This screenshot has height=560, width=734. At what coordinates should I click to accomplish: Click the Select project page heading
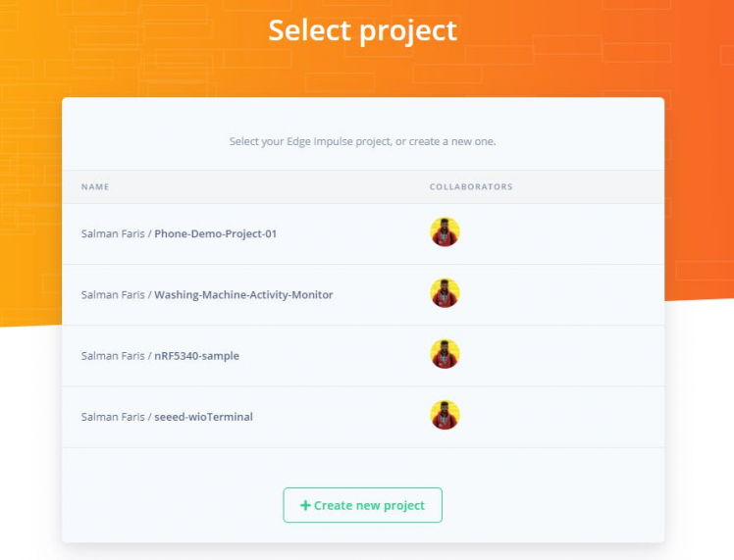click(362, 30)
